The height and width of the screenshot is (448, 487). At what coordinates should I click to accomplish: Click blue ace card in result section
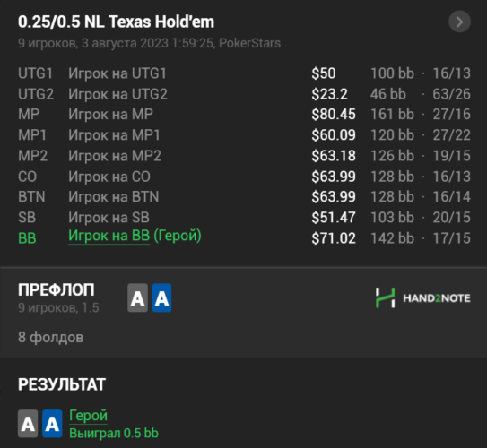pos(52,424)
